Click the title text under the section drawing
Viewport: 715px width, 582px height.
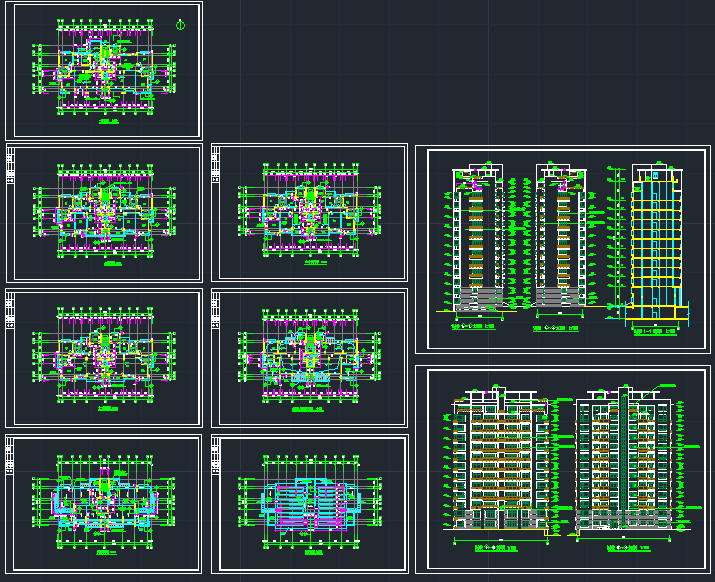pyautogui.click(x=655, y=332)
